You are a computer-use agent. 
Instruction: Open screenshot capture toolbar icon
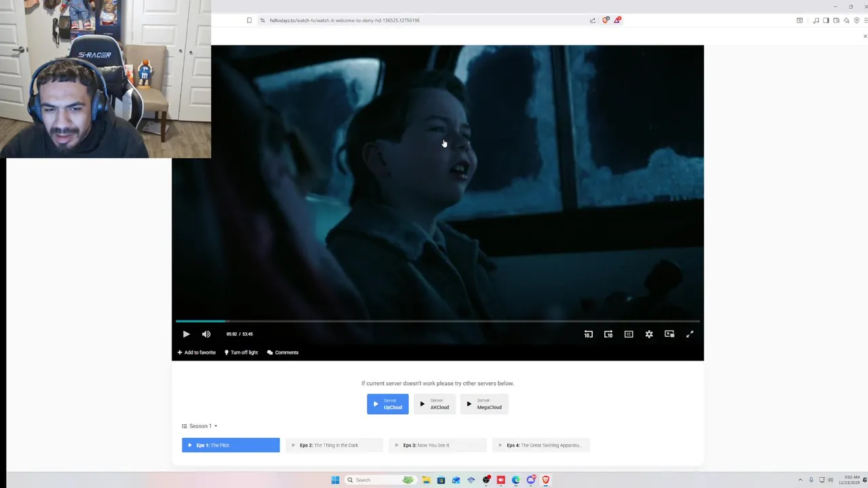[800, 20]
